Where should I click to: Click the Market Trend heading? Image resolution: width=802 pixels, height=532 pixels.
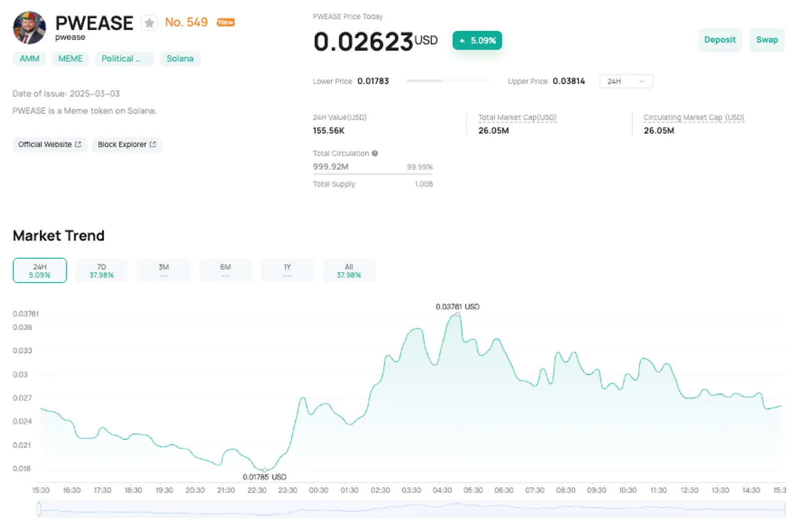(59, 235)
